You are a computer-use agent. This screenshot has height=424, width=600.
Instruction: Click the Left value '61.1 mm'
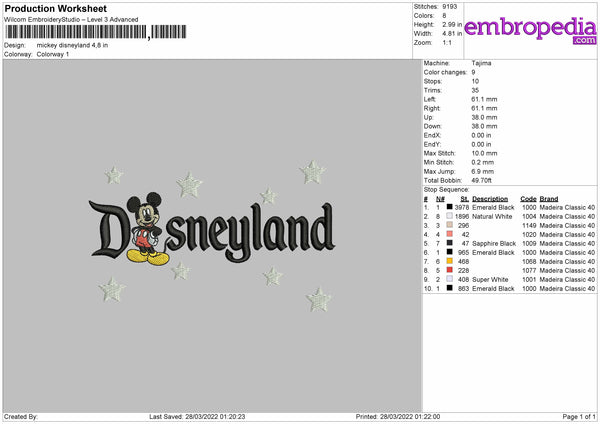tap(484, 99)
